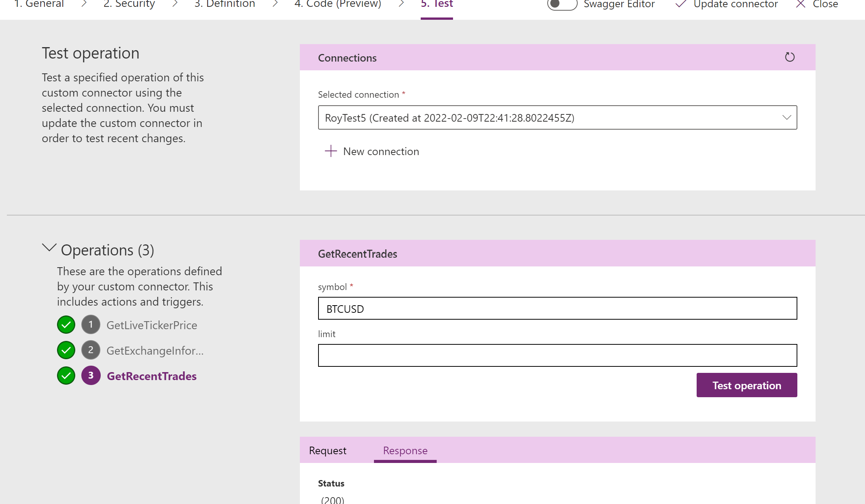The width and height of the screenshot is (865, 504).
Task: Open the 2. Security step
Action: [129, 4]
